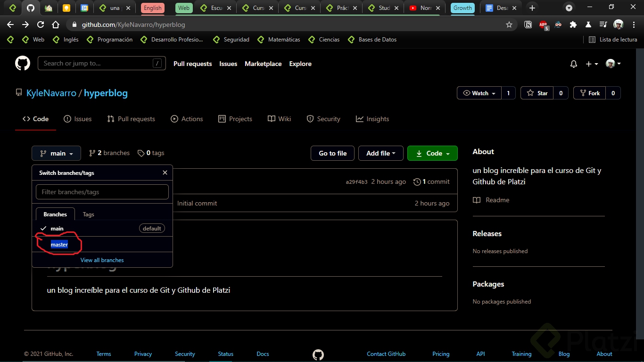The image size is (644, 362).
Task: Open the Growth tab group label
Action: click(x=462, y=8)
